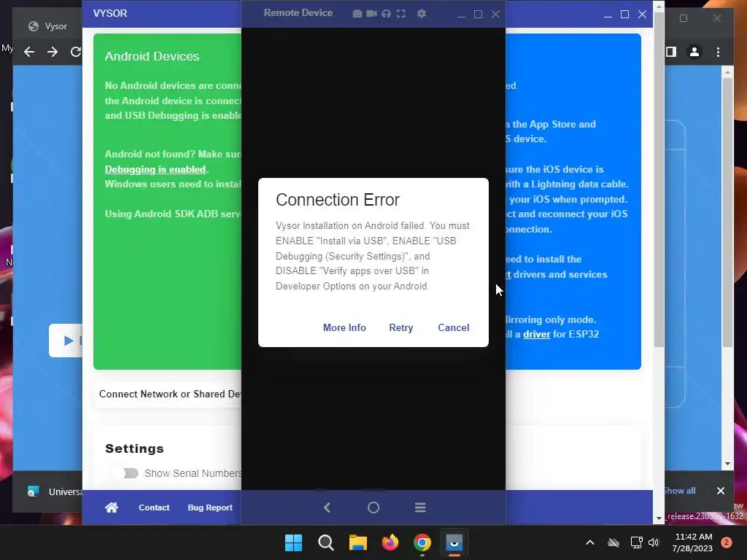Open the Contact link in footer
The height and width of the screenshot is (560, 747).
tap(154, 507)
